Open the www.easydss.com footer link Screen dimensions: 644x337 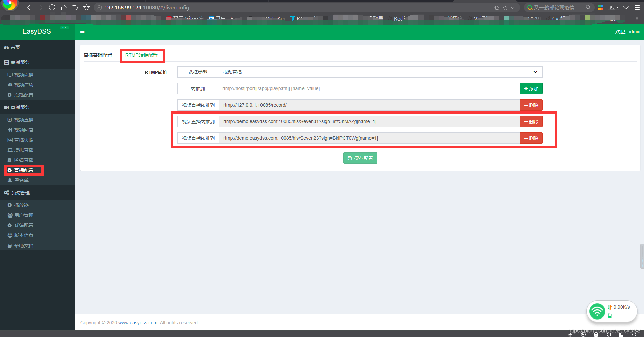pos(138,323)
